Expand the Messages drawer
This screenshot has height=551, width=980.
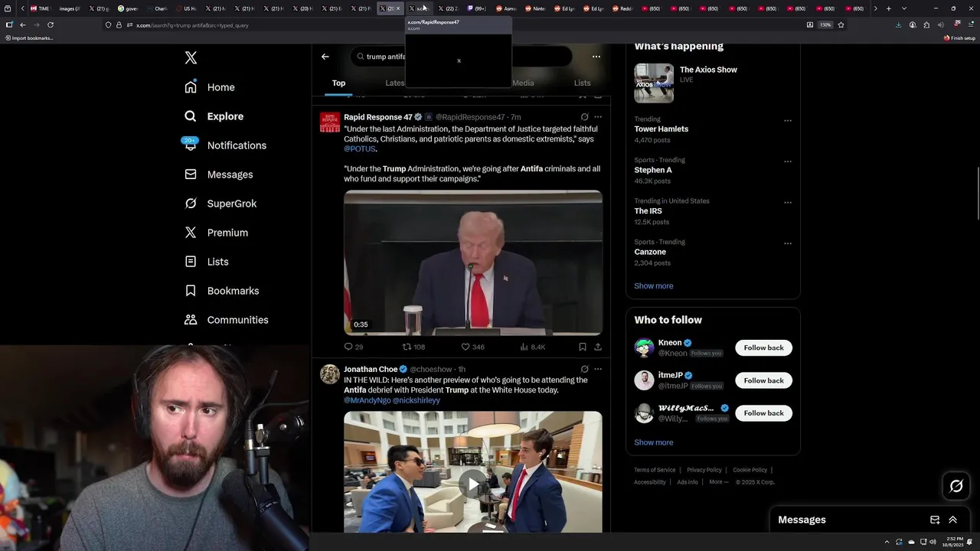point(953,520)
